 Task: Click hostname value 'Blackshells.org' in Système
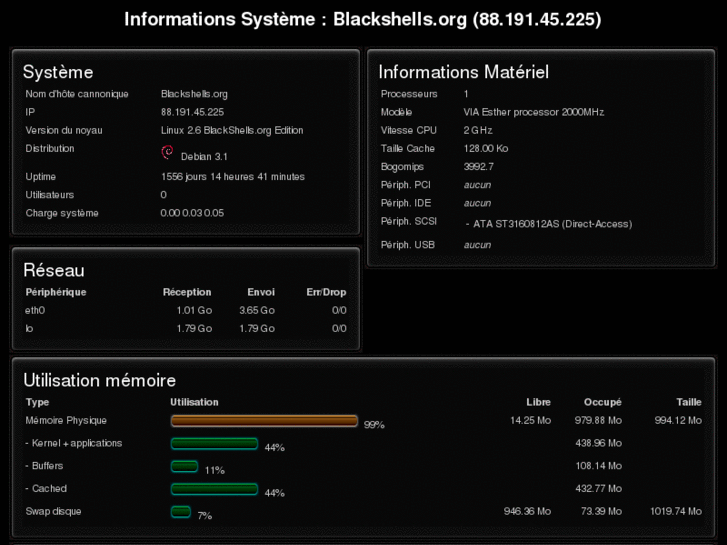194,94
